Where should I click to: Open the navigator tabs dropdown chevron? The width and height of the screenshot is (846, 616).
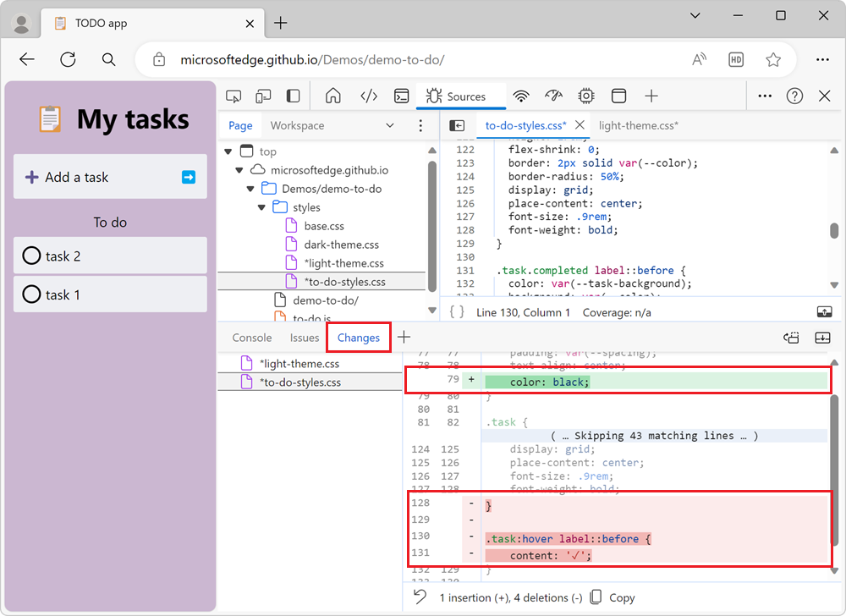[390, 125]
